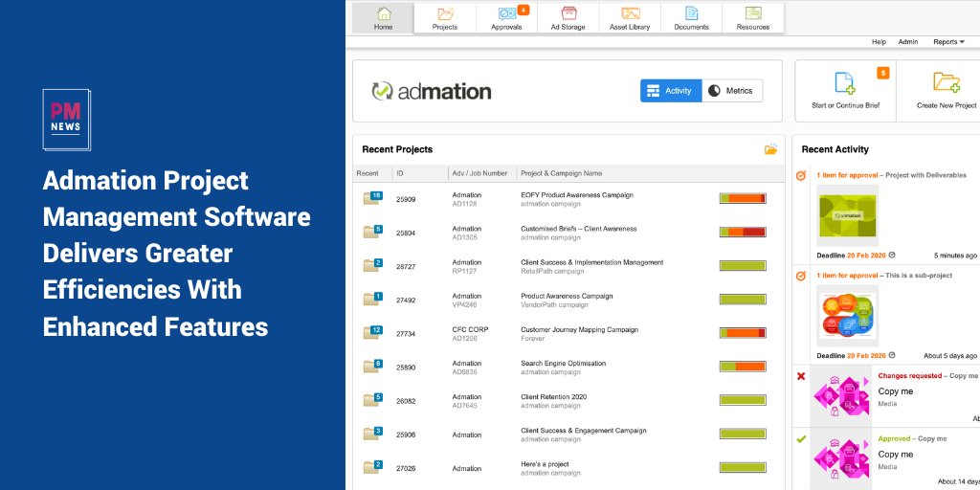
Task: Open the Recent Projects folder icon
Action: coord(771,149)
